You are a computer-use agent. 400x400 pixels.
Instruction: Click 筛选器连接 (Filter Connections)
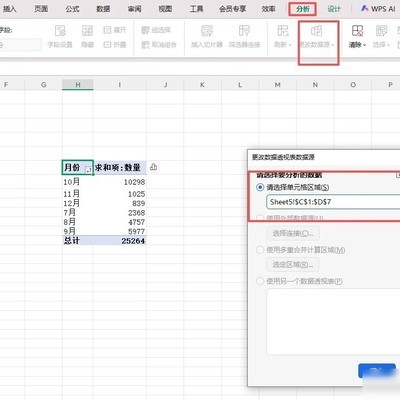point(244,36)
